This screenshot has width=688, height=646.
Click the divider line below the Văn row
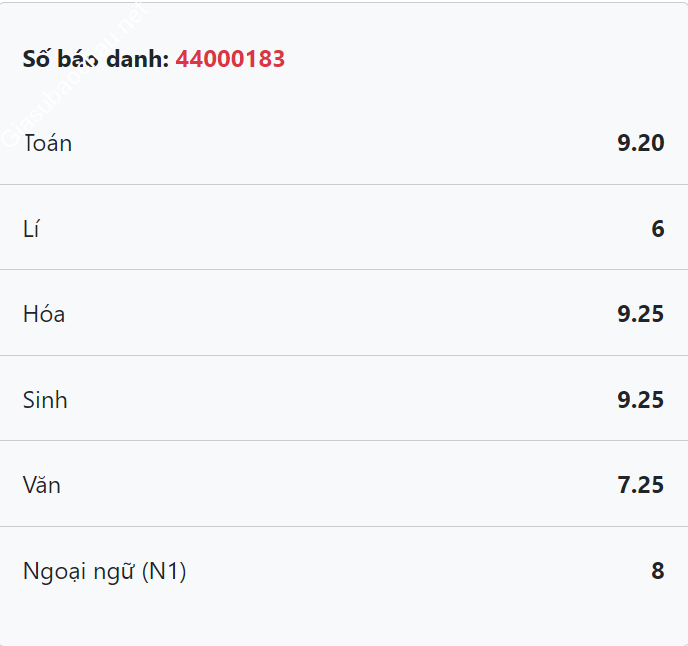(x=344, y=526)
